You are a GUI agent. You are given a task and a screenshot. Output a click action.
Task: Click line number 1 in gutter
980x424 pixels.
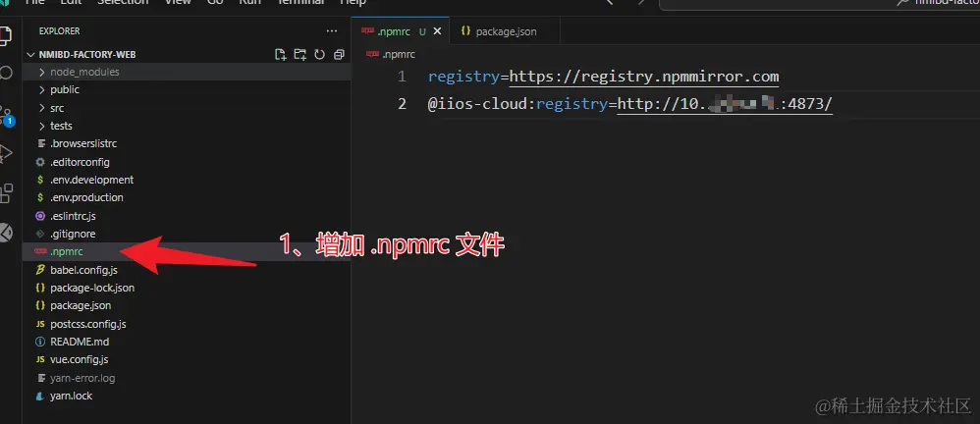click(402, 77)
